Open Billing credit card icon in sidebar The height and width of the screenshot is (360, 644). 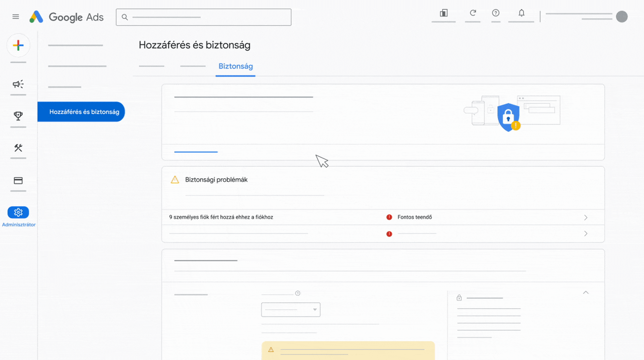pos(18,181)
